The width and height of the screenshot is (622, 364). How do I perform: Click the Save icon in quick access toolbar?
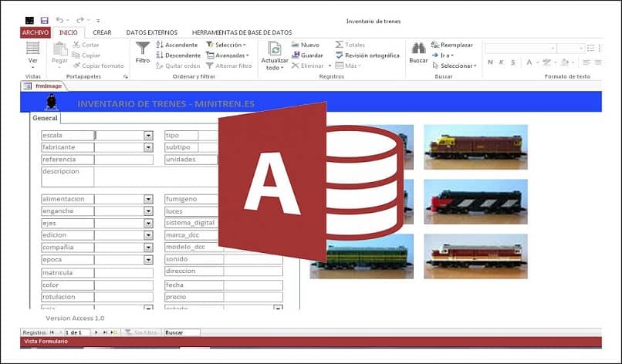tap(44, 20)
